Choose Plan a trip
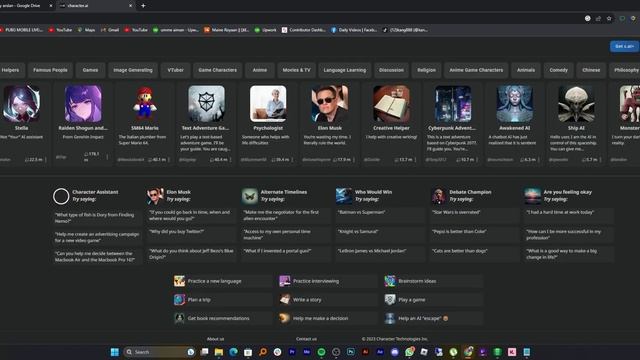Image resolution: width=640 pixels, height=360 pixels. pos(222,300)
